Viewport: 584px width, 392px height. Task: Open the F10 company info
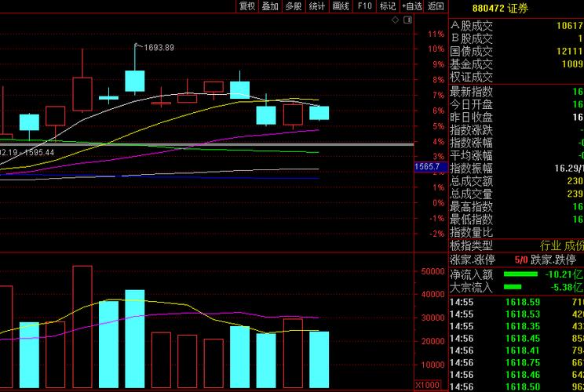[x=364, y=6]
